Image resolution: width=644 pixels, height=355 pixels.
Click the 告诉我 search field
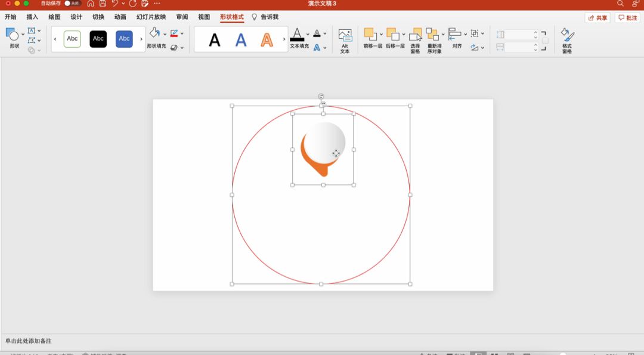pyautogui.click(x=265, y=17)
